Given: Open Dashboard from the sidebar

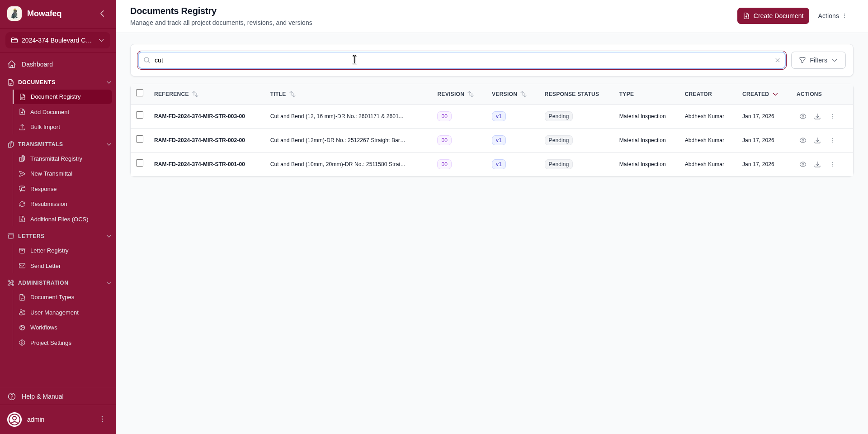Looking at the screenshot, I should point(36,64).
